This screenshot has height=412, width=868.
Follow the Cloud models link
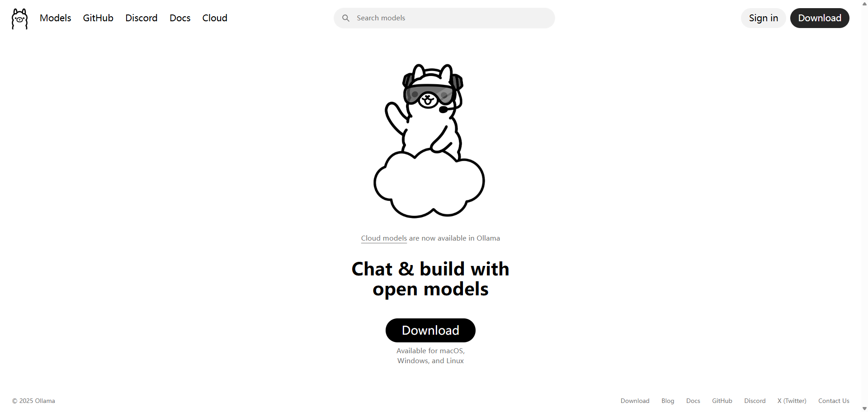[384, 238]
